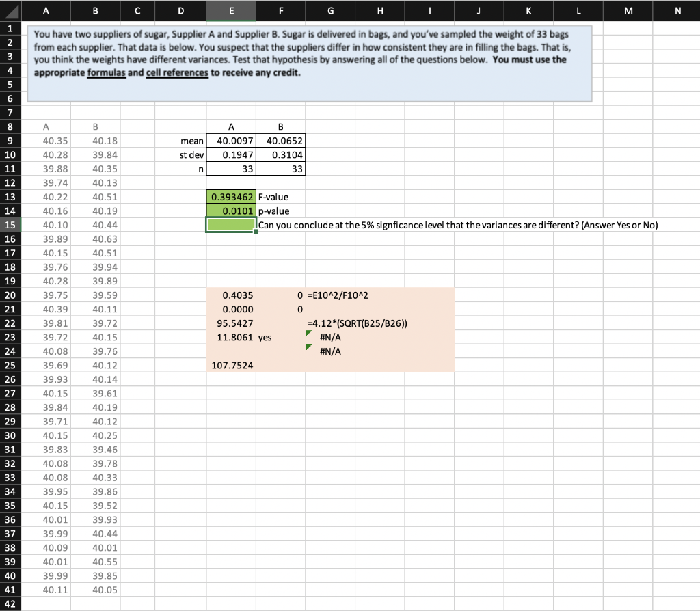Image resolution: width=700 pixels, height=611 pixels.
Task: Select cell with 95.5427
Action: [231, 323]
